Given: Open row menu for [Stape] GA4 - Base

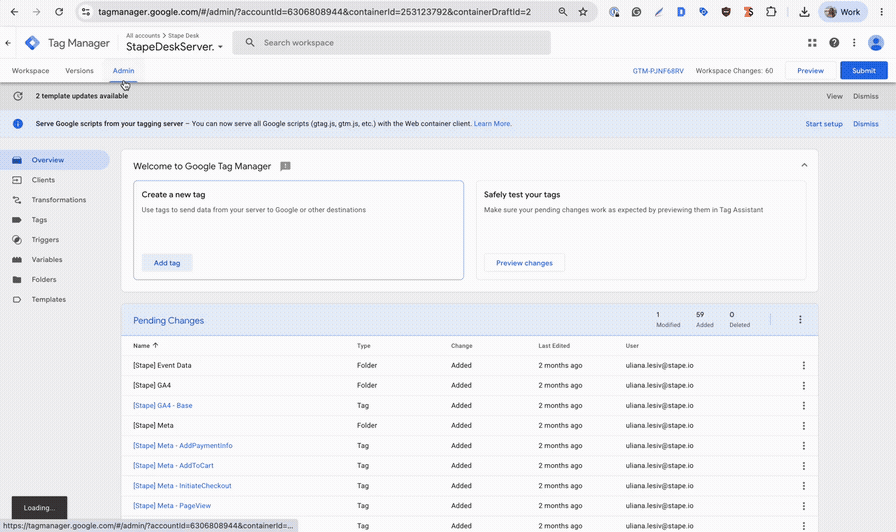Looking at the screenshot, I should click(x=803, y=406).
